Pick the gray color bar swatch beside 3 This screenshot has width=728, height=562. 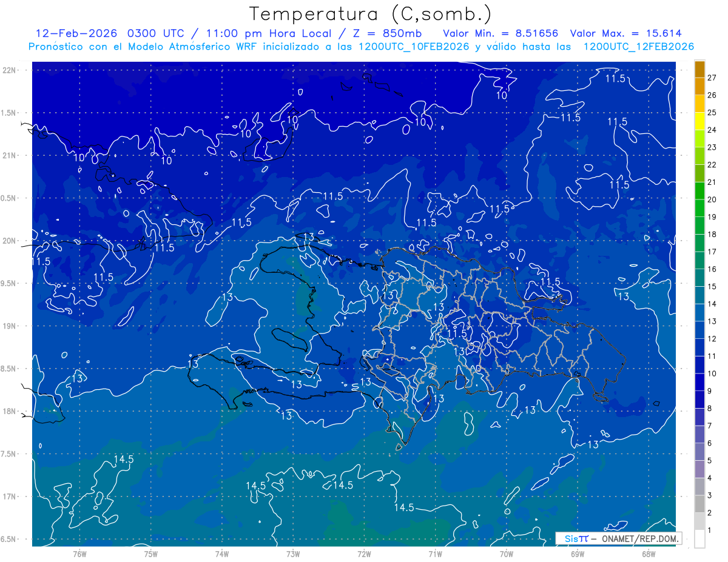[699, 487]
